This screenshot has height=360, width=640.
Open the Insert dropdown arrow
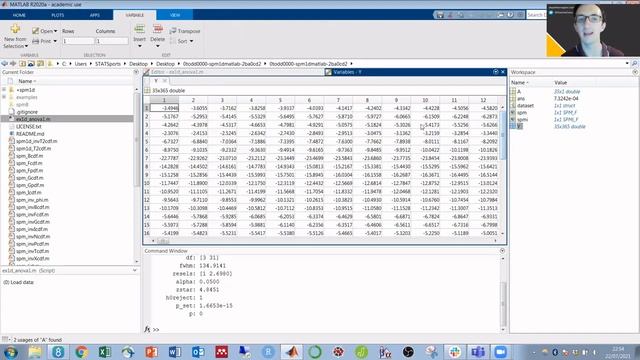139,46
